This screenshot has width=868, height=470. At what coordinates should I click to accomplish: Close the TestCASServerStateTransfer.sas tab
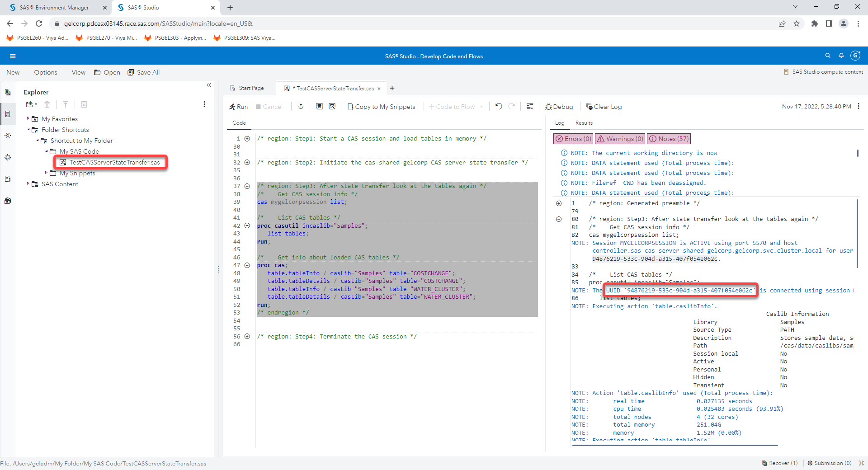pyautogui.click(x=379, y=89)
